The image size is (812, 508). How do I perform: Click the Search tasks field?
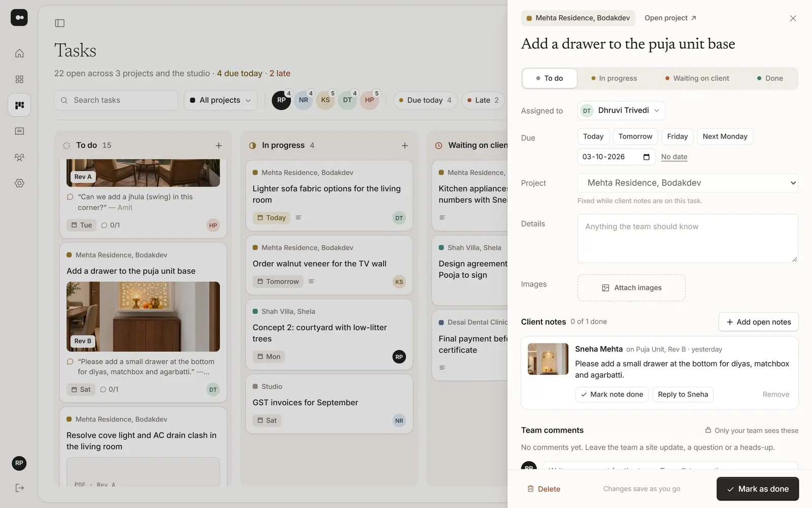116,100
